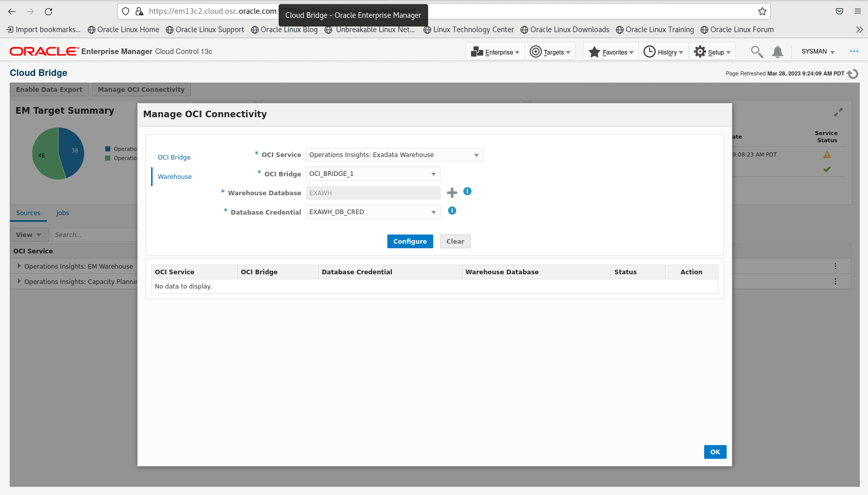868x495 pixels.
Task: Open the Setup menu
Action: [712, 51]
